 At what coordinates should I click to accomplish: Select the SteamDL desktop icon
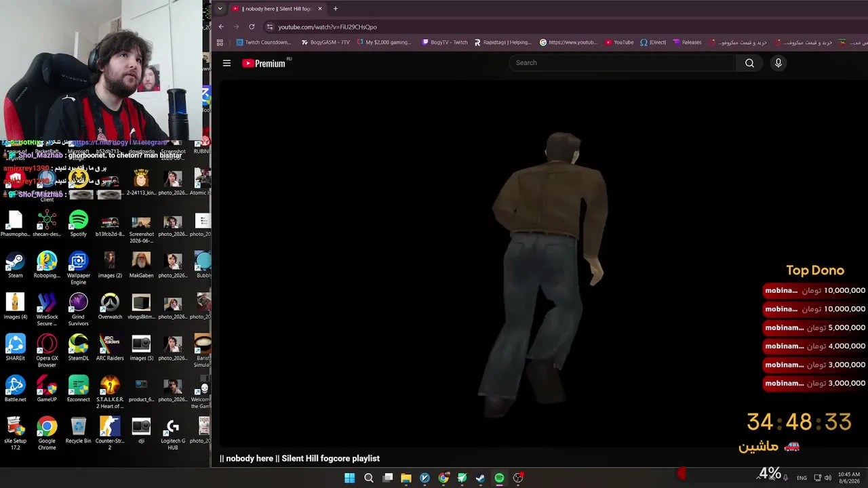pos(78,348)
